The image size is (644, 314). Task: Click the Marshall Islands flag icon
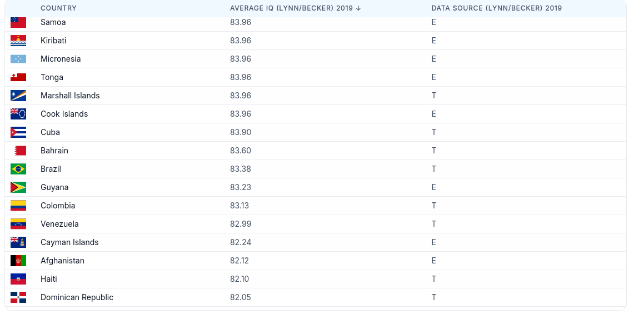tap(18, 96)
